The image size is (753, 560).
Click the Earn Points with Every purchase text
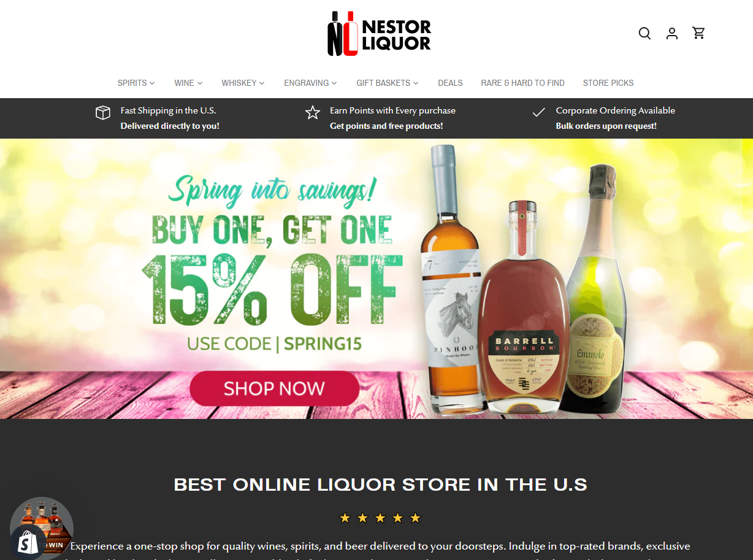point(392,110)
